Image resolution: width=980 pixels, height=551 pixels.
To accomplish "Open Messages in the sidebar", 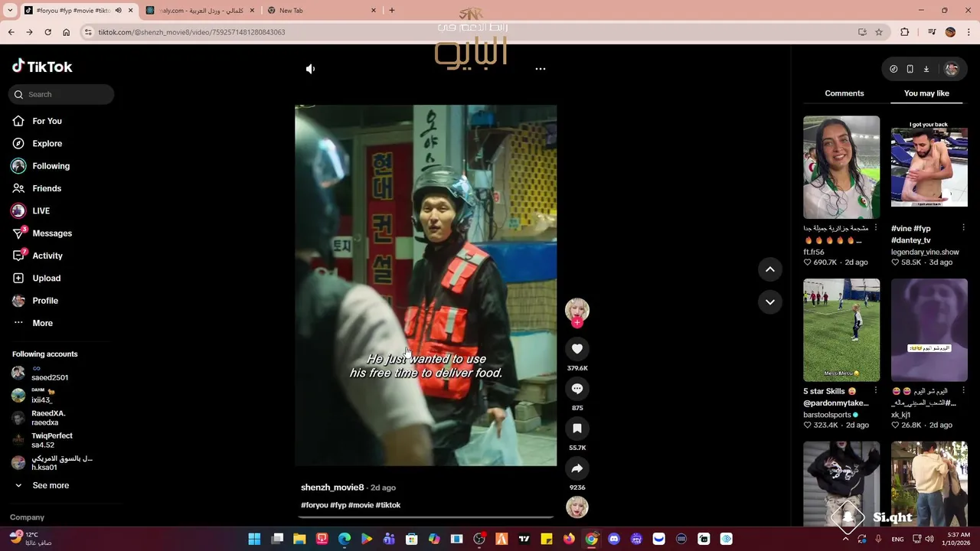I will (x=52, y=233).
